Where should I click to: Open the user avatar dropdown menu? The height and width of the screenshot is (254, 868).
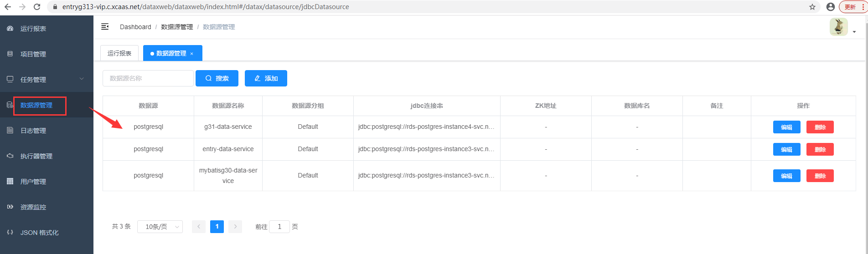click(842, 27)
